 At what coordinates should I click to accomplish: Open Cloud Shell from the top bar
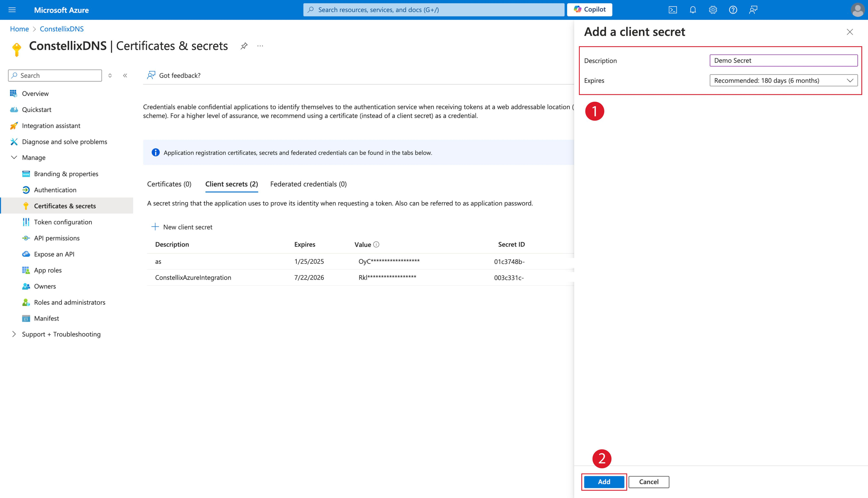pyautogui.click(x=673, y=10)
